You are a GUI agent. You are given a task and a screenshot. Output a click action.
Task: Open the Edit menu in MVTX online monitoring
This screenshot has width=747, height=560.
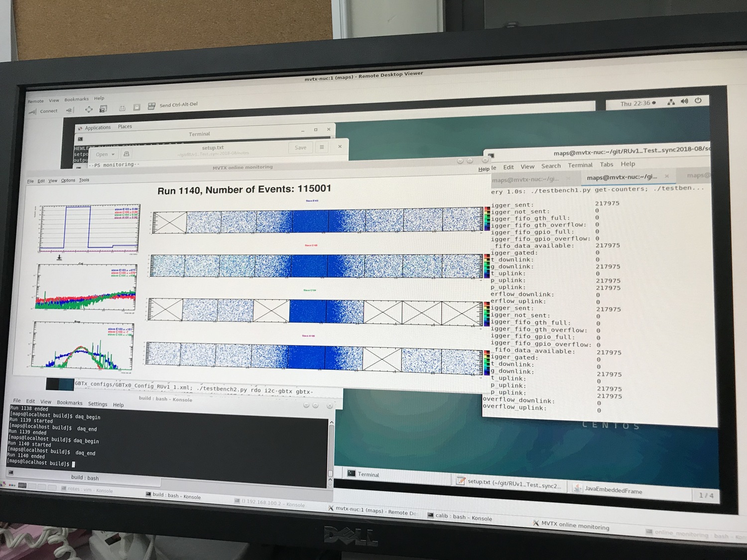pyautogui.click(x=41, y=181)
